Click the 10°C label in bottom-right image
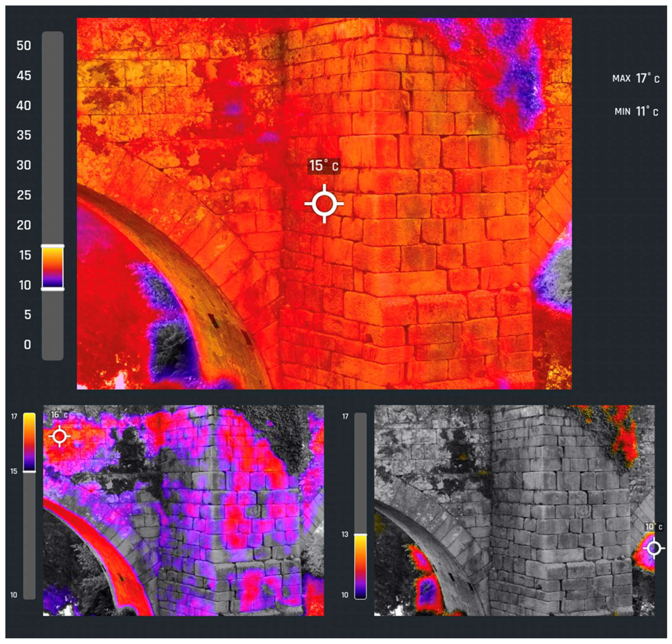This screenshot has width=672, height=644. pyautogui.click(x=653, y=527)
